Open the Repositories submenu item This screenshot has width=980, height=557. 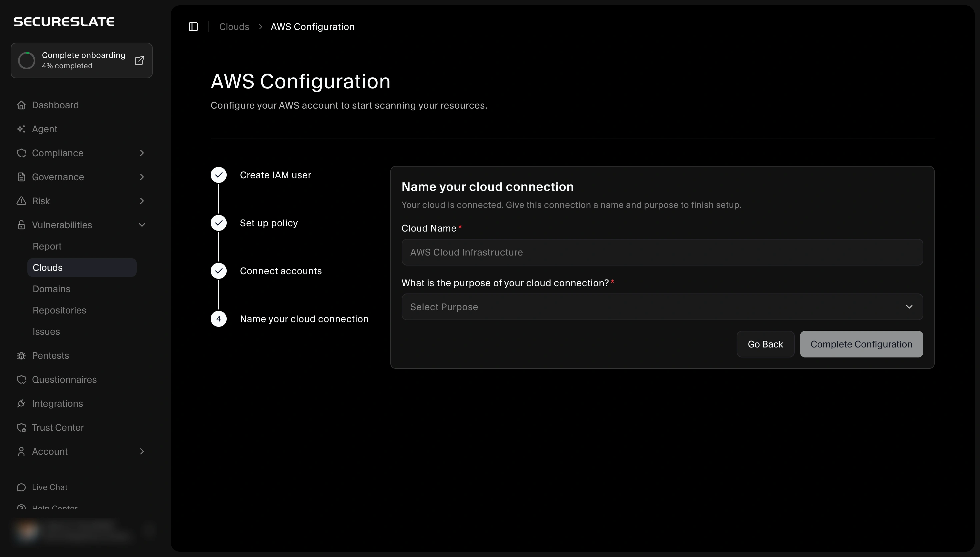click(59, 310)
